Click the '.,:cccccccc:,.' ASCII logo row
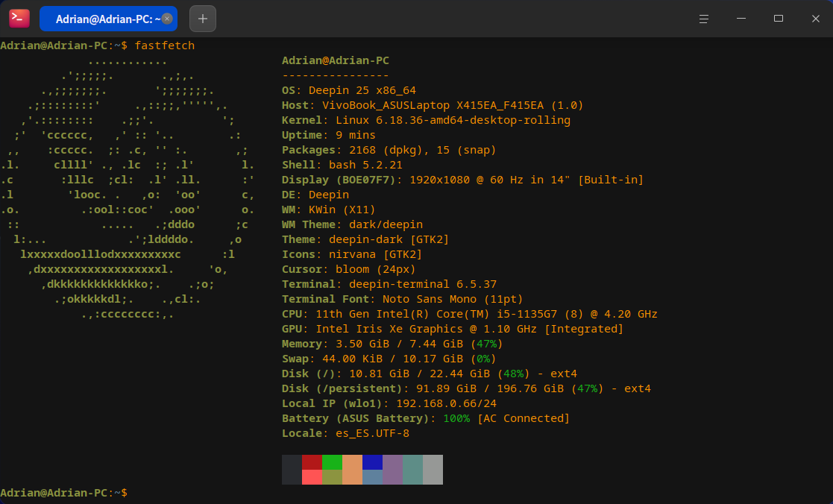Viewport: 833px width, 504px height. click(x=128, y=314)
